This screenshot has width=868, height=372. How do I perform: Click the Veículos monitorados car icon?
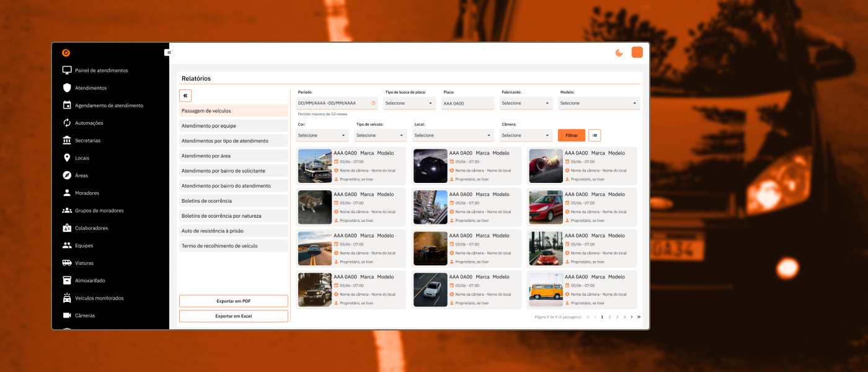(67, 298)
